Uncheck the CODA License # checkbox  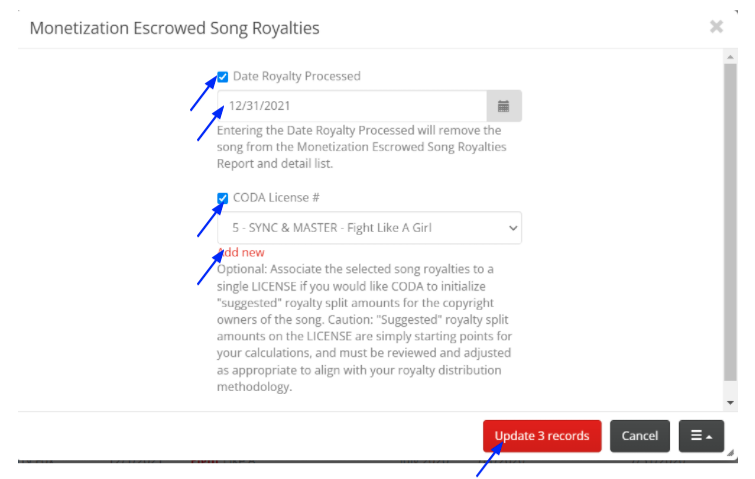[x=222, y=198]
